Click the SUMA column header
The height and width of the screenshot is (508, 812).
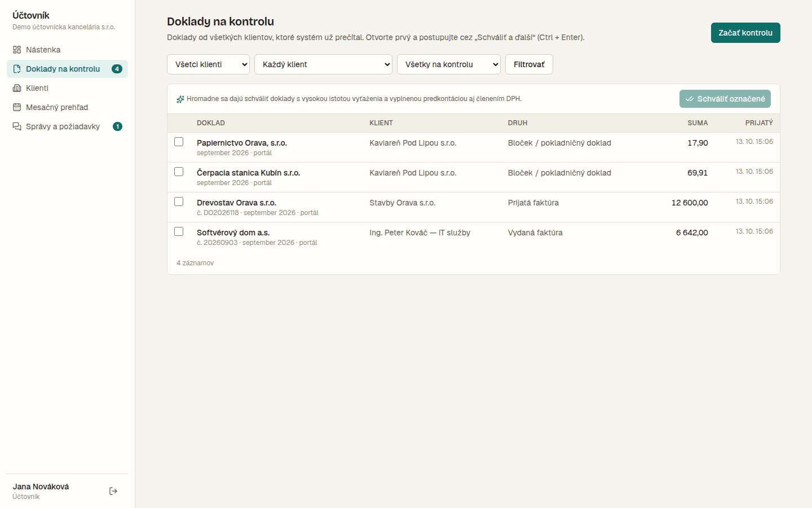[x=698, y=123]
